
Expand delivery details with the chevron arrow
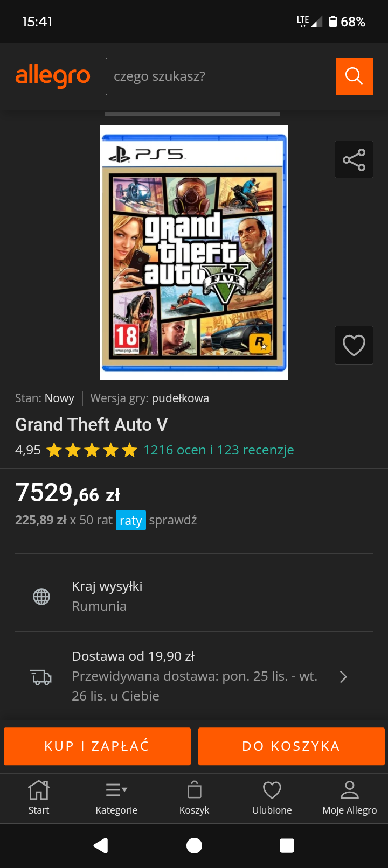point(343,677)
